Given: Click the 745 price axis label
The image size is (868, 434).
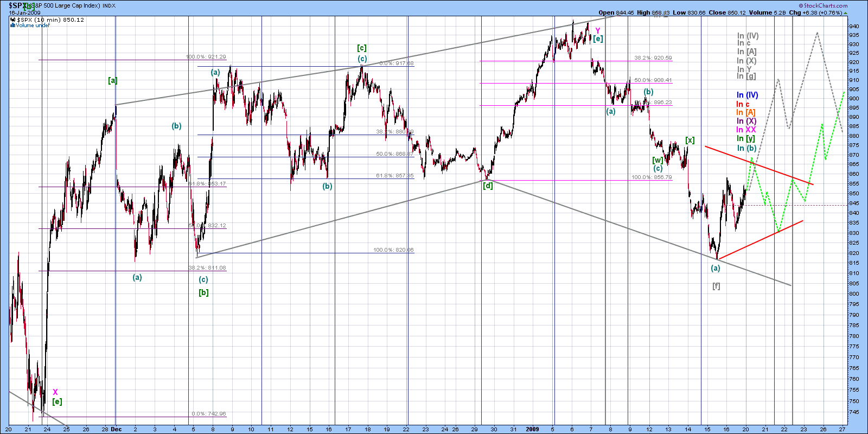Looking at the screenshot, I should point(853,412).
